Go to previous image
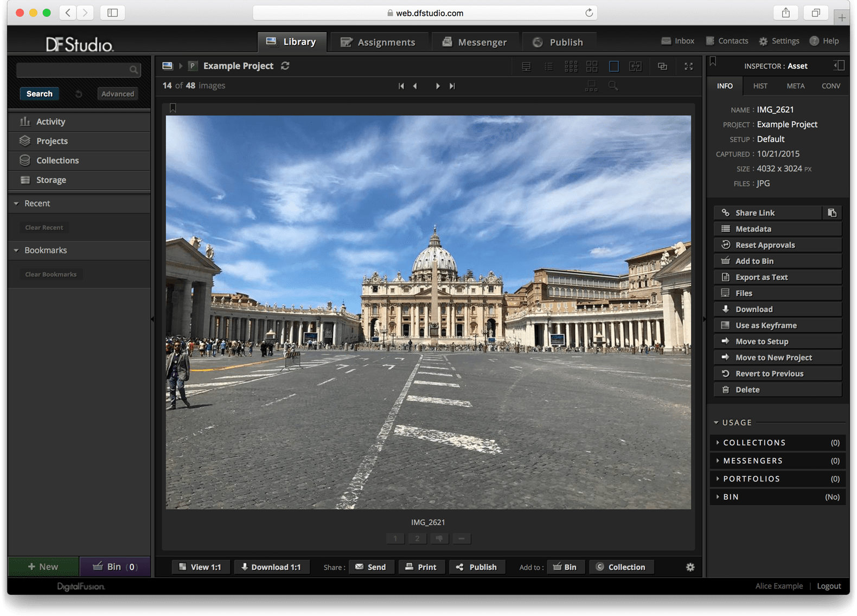This screenshot has width=857, height=616. (415, 86)
